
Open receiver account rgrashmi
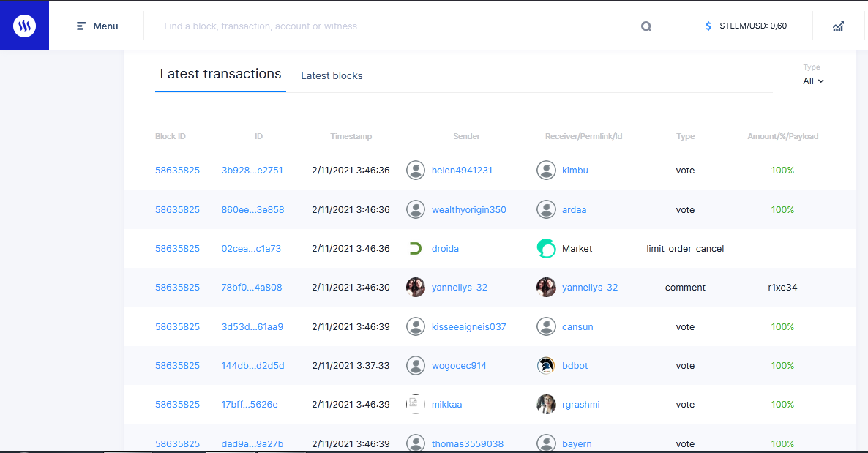point(580,404)
